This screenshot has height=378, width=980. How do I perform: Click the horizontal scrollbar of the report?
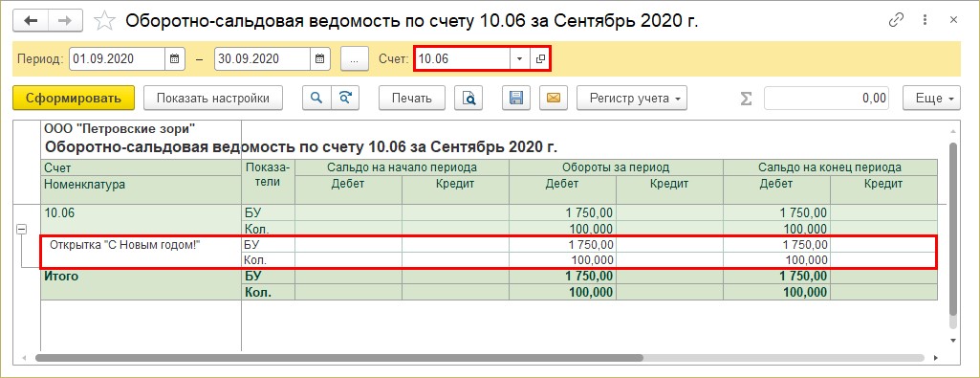point(338,359)
